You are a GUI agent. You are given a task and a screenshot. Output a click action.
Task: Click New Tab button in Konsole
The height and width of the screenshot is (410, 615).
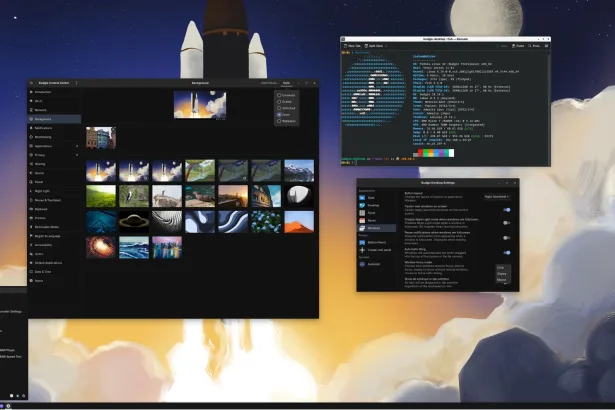(x=353, y=45)
